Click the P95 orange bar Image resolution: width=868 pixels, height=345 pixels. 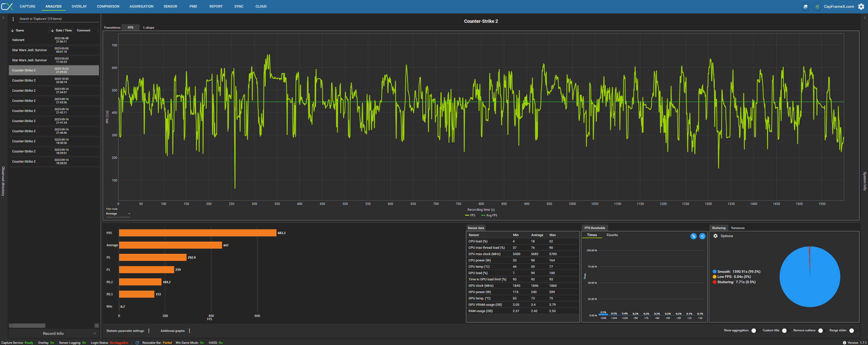197,233
